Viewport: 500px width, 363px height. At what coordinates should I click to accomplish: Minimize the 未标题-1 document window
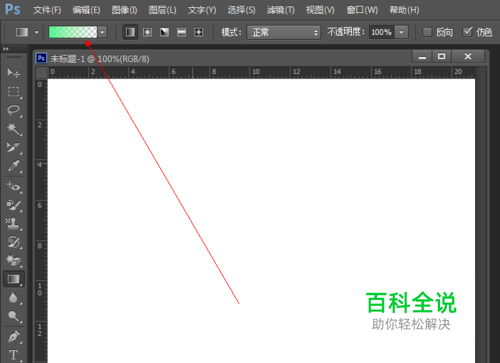tap(422, 57)
